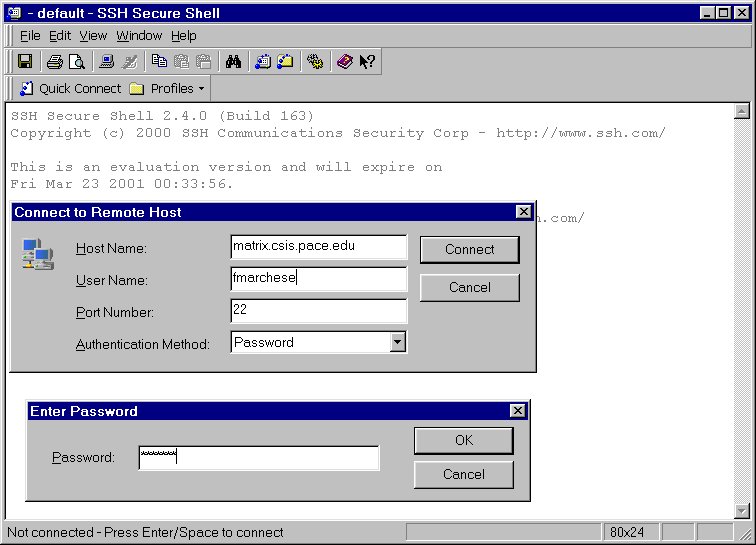Click the Not connected status bar message
The height and width of the screenshot is (545, 756).
145,532
